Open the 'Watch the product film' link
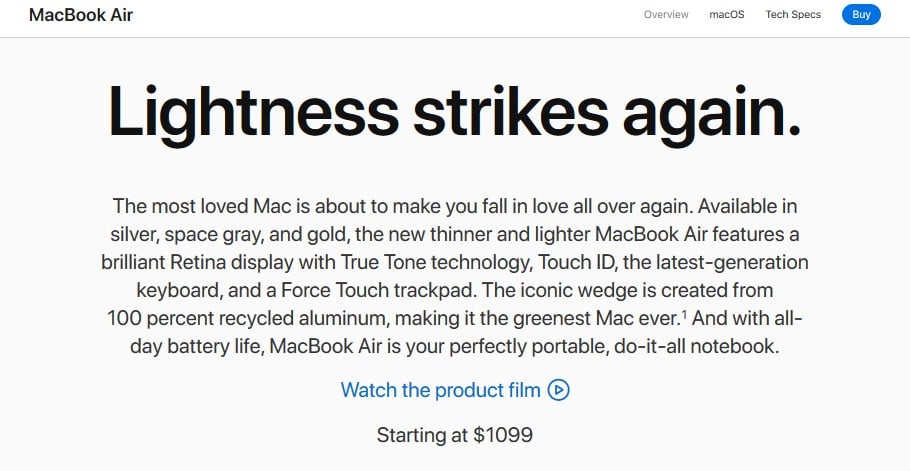The width and height of the screenshot is (910, 471). click(455, 390)
